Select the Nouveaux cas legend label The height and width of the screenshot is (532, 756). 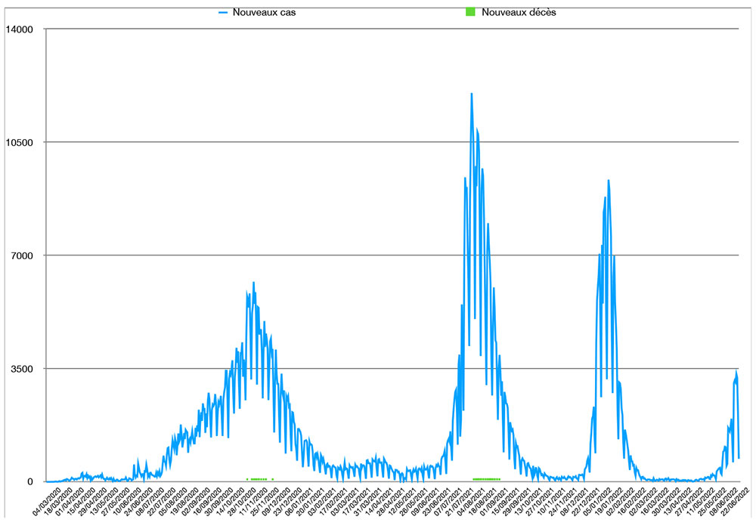(259, 12)
